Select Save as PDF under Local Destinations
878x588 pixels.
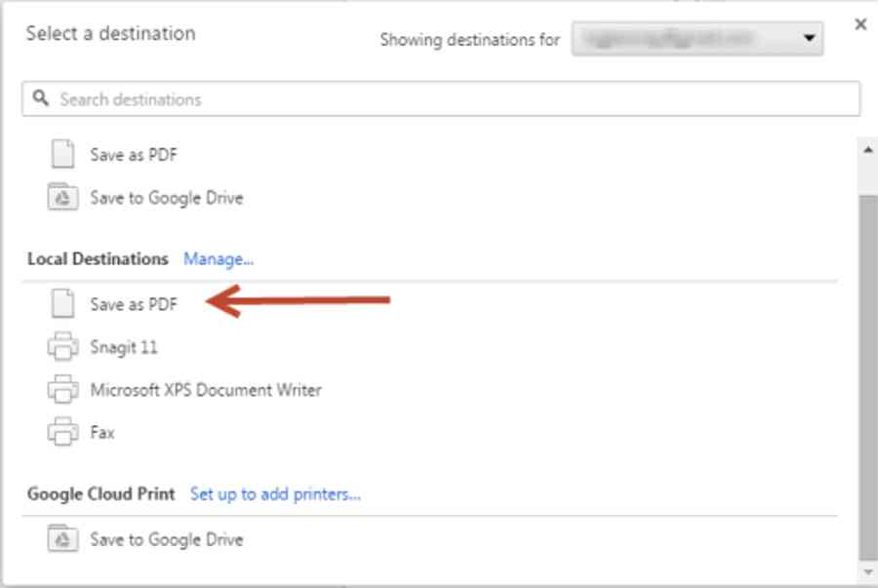134,304
